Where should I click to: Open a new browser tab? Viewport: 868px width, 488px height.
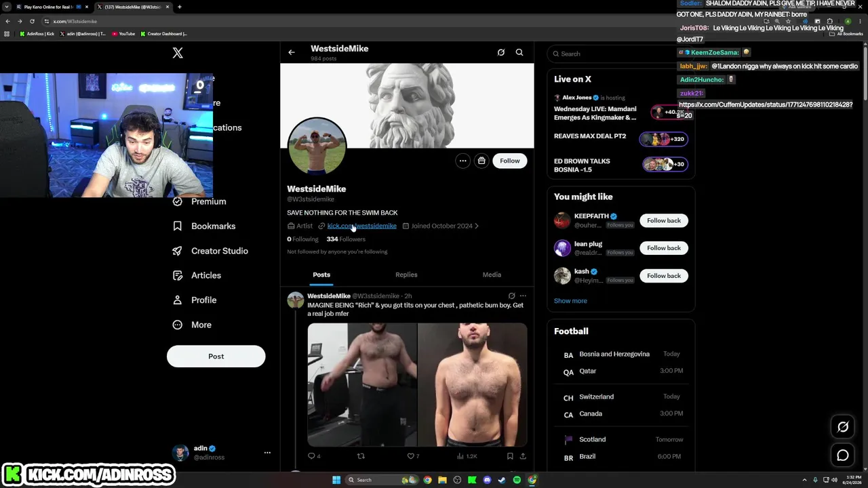179,7
